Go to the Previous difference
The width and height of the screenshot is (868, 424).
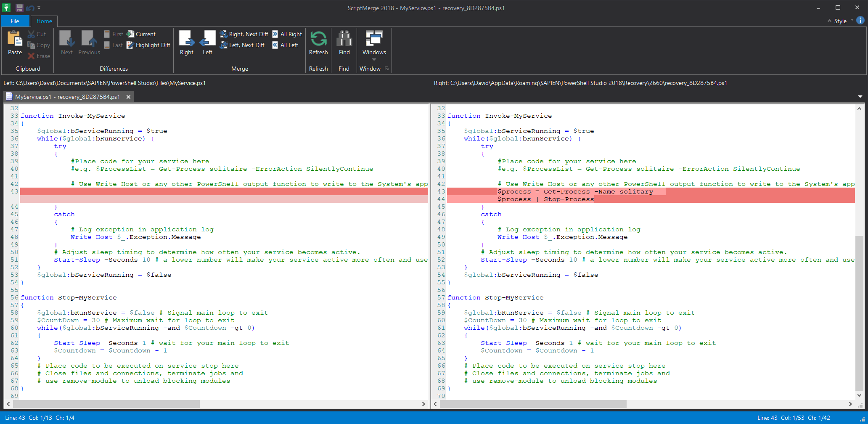(89, 43)
